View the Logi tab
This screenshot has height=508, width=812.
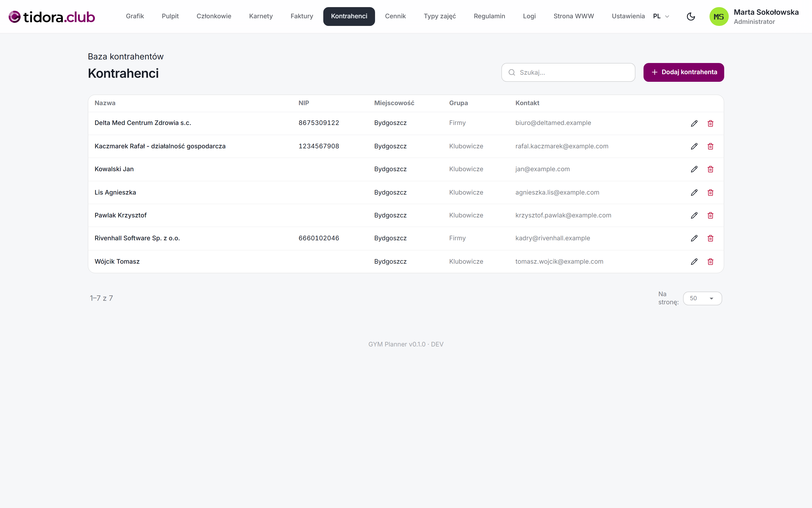[x=529, y=16]
